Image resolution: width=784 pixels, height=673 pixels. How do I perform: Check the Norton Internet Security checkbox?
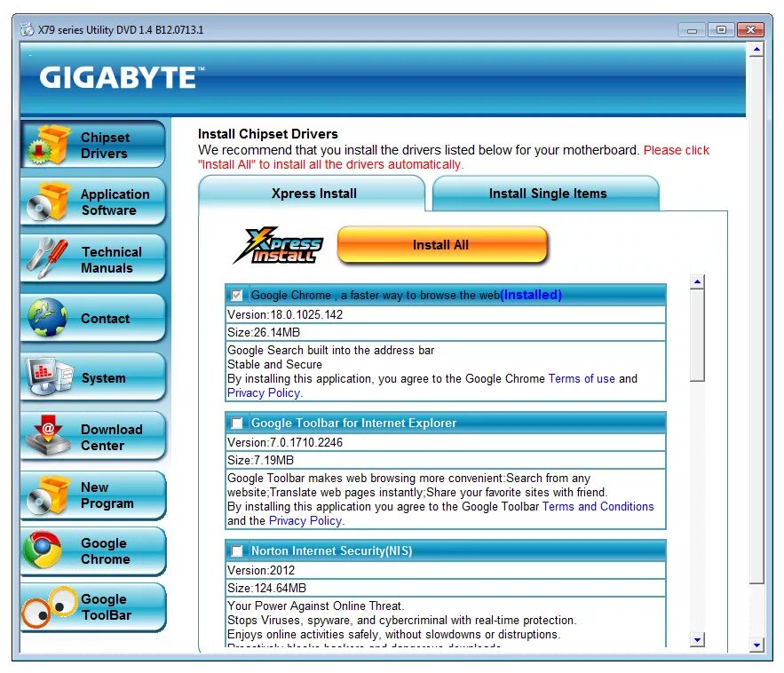236,551
